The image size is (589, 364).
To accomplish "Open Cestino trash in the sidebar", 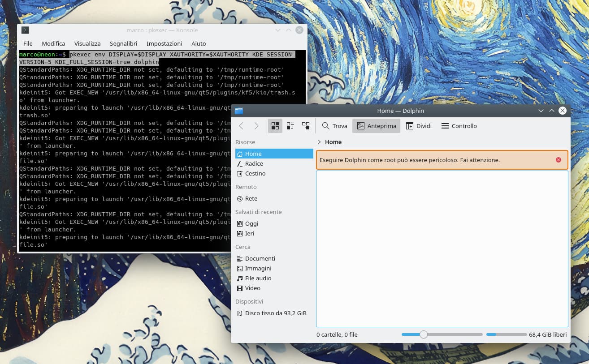I will coord(274,173).
